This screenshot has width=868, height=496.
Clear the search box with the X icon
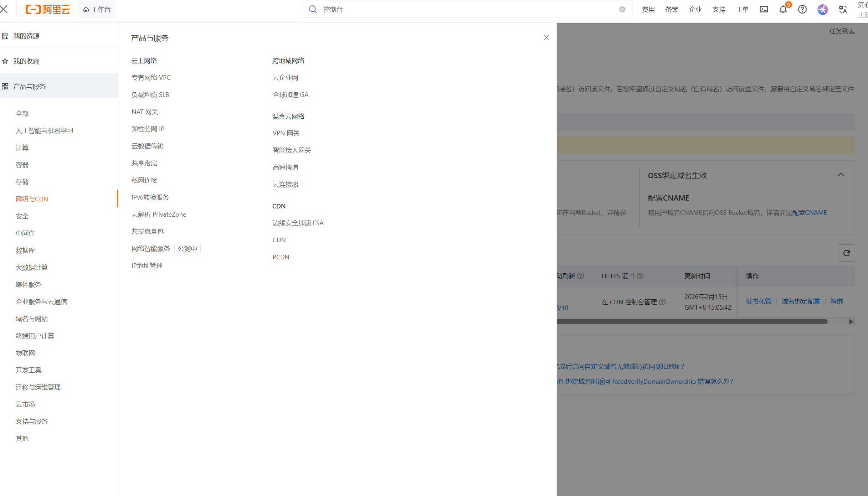[x=622, y=10]
